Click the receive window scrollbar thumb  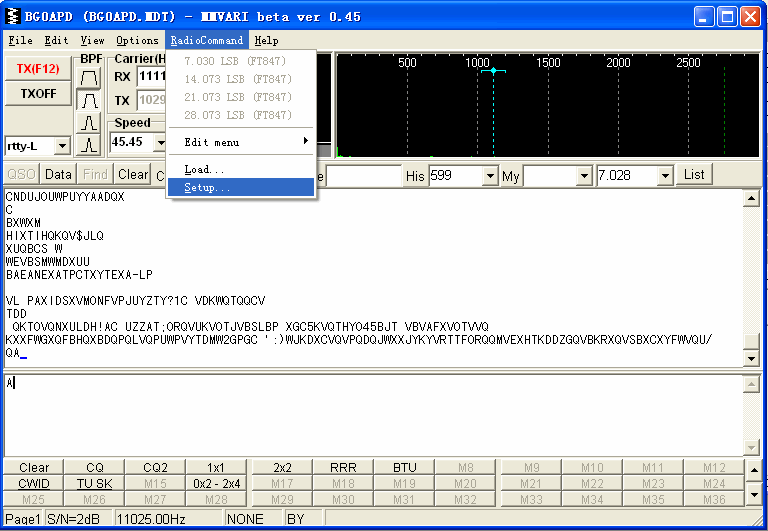pos(751,341)
